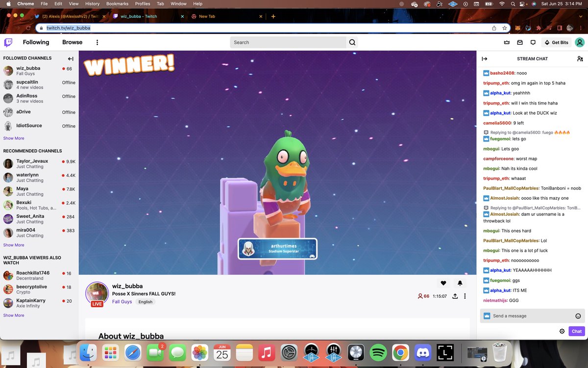Open the Following page
The image size is (588, 368).
tap(36, 42)
